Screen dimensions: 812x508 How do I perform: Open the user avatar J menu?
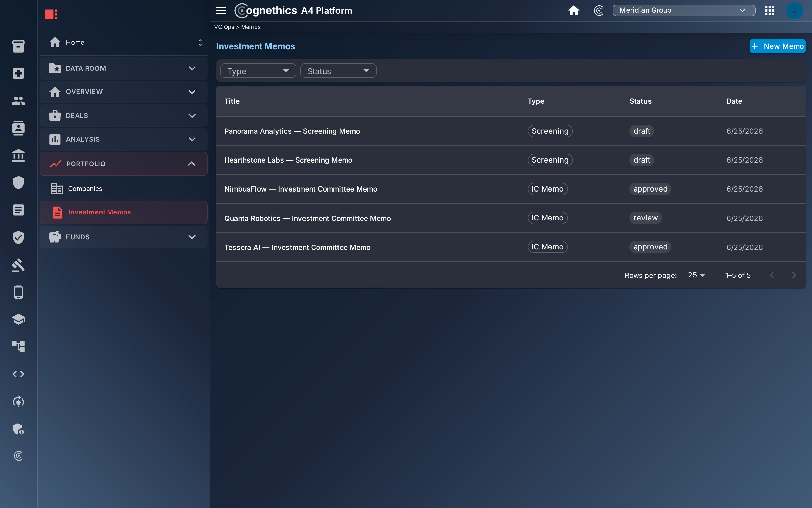pos(794,11)
